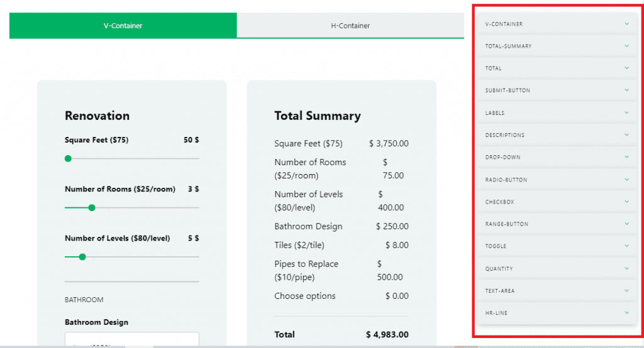The width and height of the screenshot is (644, 348).
Task: Open the Bathroom Design select field
Action: point(131,339)
